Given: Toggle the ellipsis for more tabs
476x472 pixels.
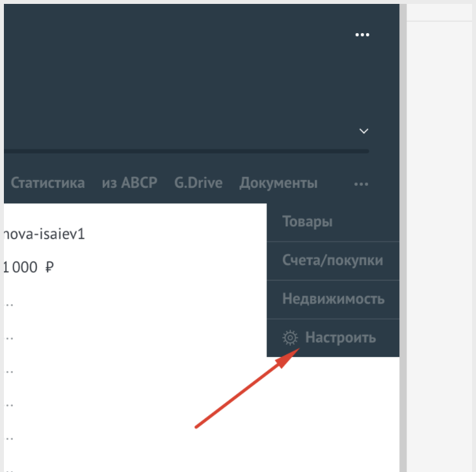Looking at the screenshot, I should pyautogui.click(x=361, y=184).
